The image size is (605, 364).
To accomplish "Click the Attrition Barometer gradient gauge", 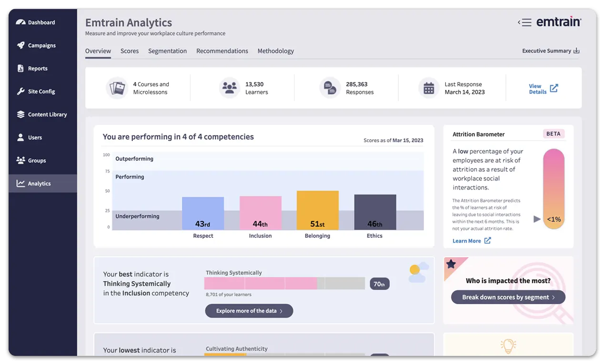I will pos(554,189).
